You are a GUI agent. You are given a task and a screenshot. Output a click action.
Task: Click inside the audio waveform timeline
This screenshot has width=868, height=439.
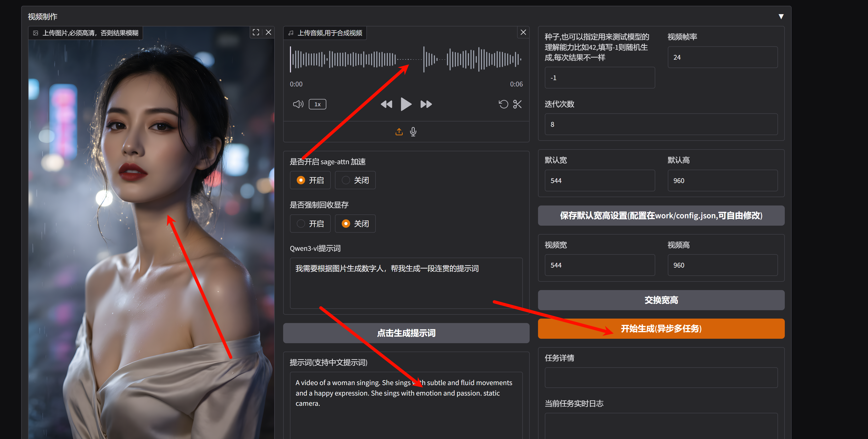(371, 59)
